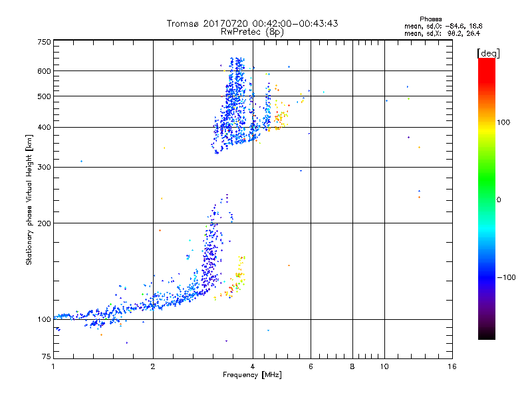Click the 'Phases' header text
The width and height of the screenshot is (532, 399).
click(x=430, y=19)
